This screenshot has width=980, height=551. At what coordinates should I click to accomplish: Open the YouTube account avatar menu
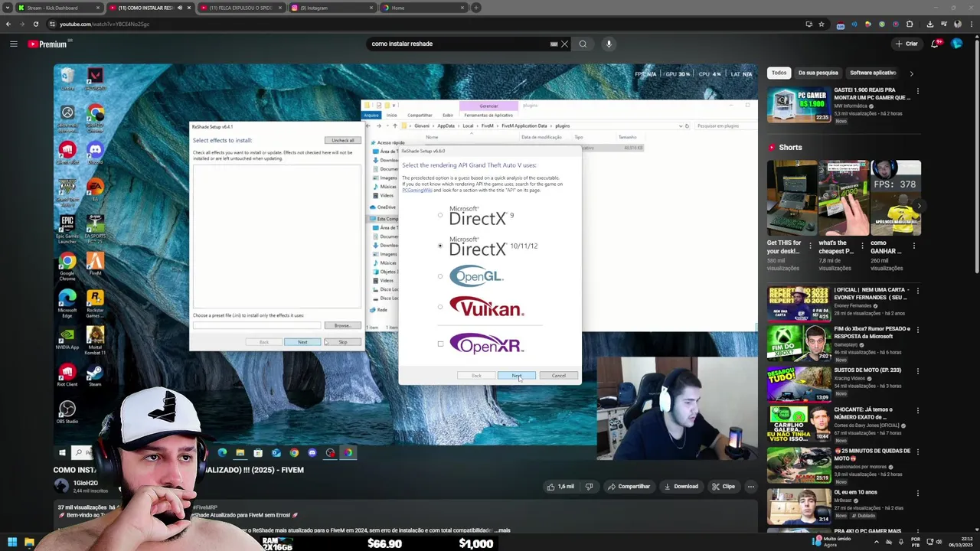[956, 44]
